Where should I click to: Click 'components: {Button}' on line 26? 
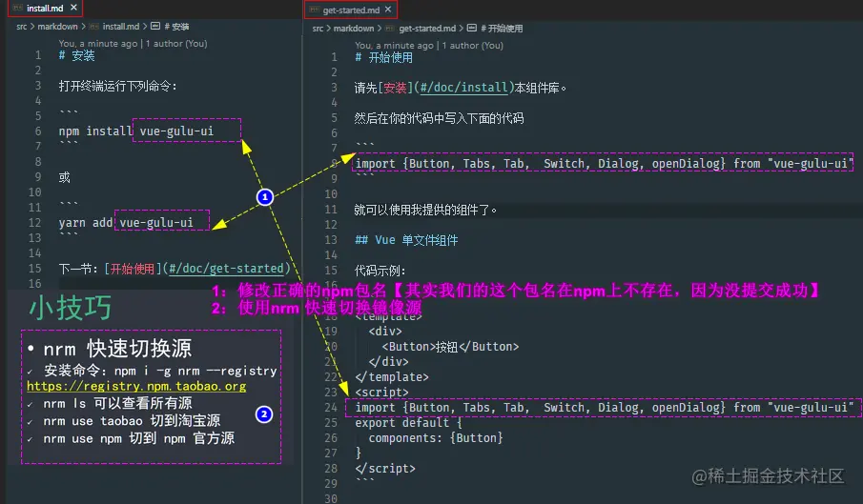click(436, 438)
